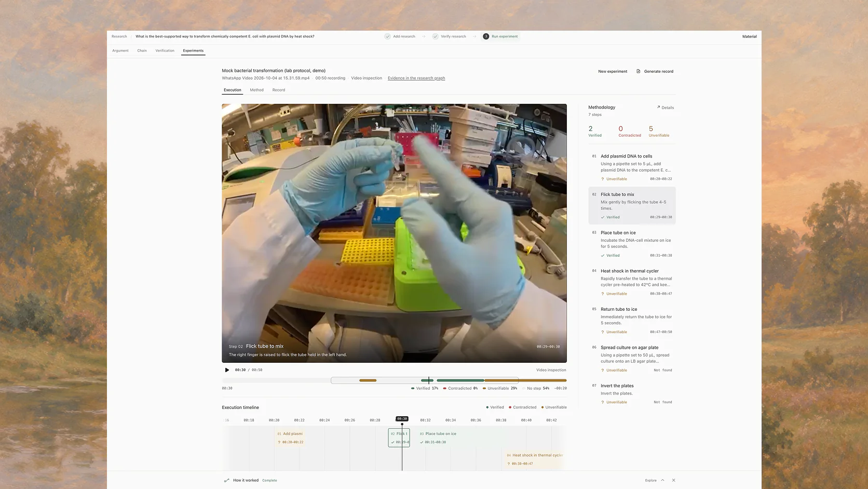Select step 05 Return tube to ice
This screenshot has height=489, width=868.
pos(632,320)
